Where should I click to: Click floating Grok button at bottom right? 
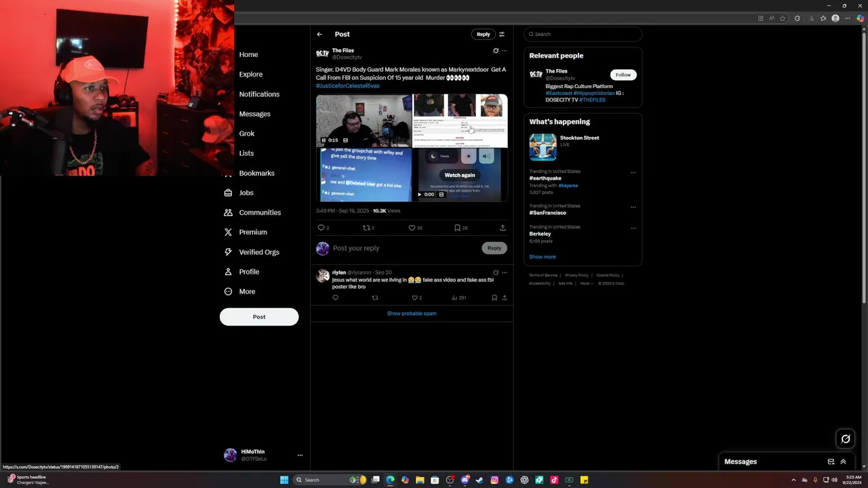point(846,439)
